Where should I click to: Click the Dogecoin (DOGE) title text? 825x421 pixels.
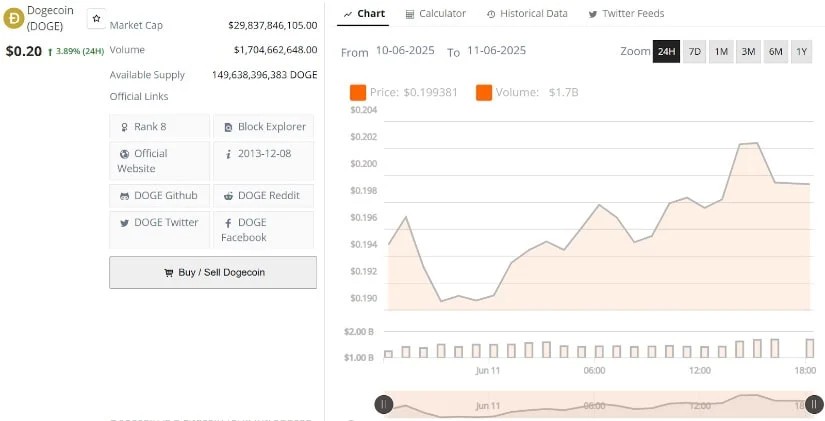(50, 18)
